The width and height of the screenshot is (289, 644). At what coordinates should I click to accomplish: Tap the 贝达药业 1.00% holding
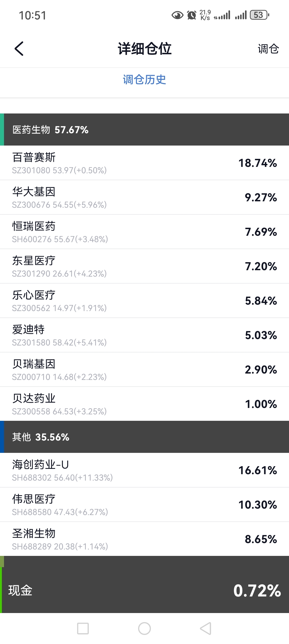144,404
